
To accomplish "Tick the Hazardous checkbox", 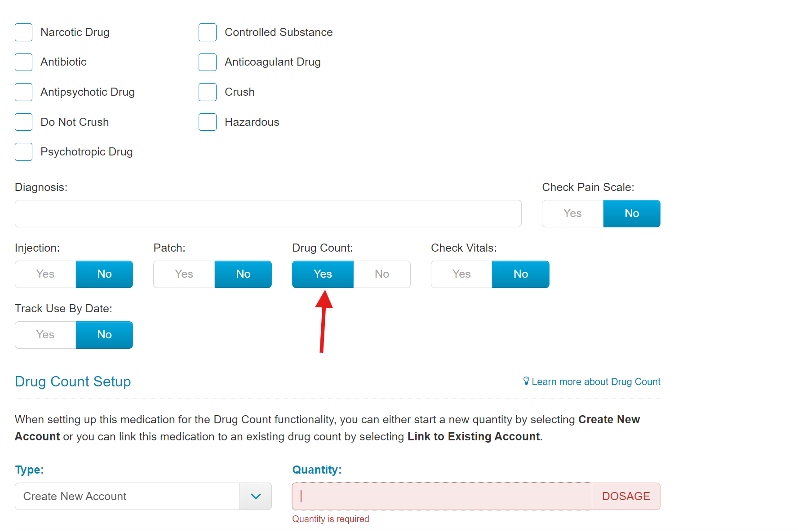I will point(208,122).
